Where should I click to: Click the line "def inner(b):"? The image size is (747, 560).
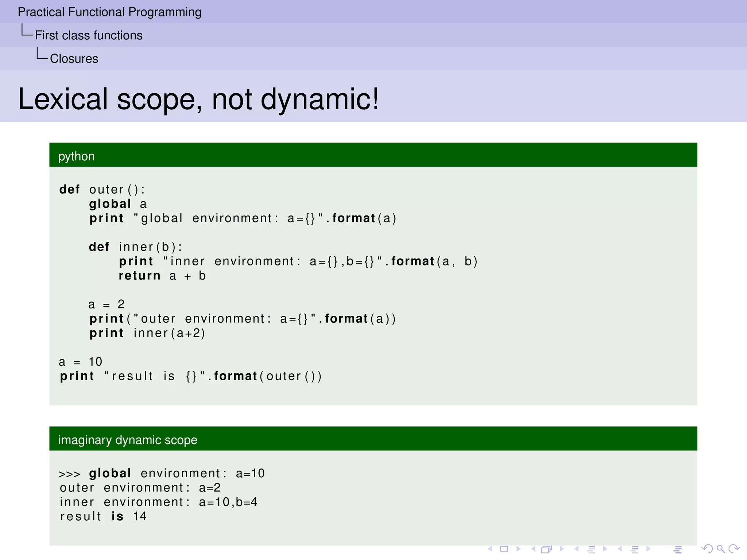click(135, 247)
